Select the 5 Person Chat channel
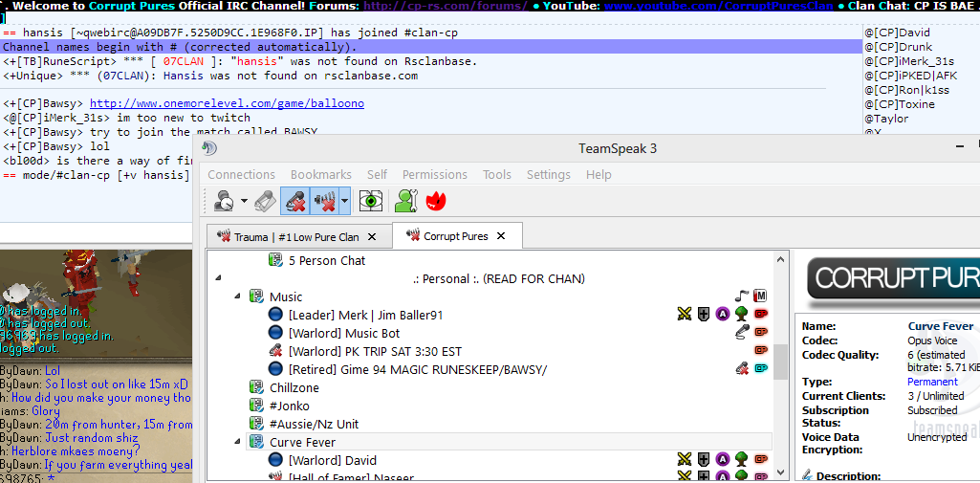Viewport: 980px width, 483px height. click(x=326, y=260)
